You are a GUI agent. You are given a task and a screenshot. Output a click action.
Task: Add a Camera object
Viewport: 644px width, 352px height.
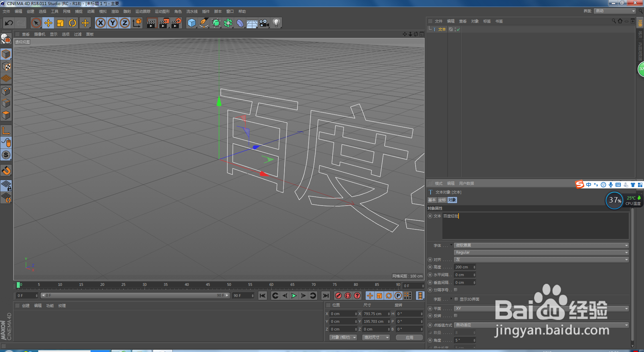coord(264,23)
